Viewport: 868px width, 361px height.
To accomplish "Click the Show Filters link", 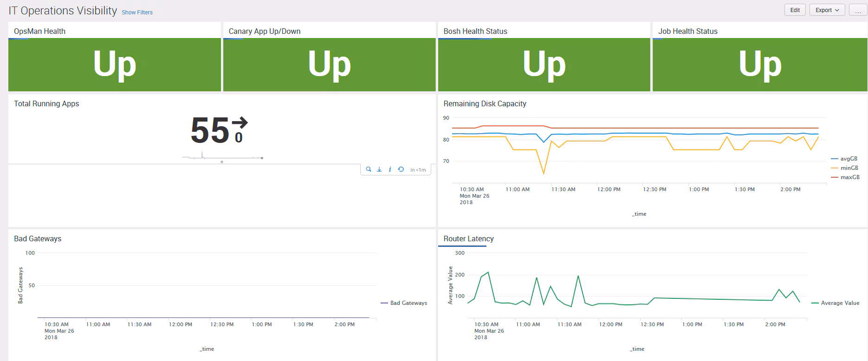I will click(137, 13).
